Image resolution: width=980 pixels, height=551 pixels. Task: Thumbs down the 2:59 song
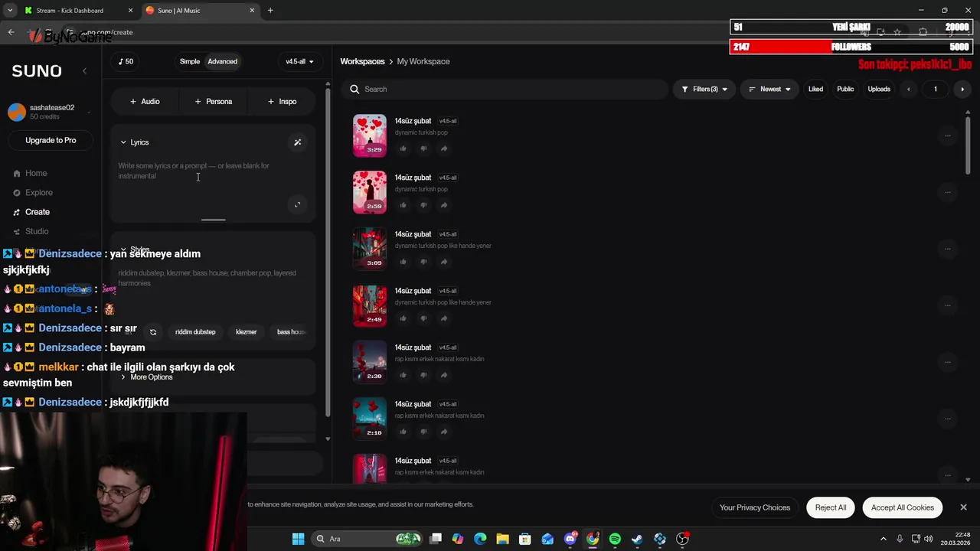point(423,205)
